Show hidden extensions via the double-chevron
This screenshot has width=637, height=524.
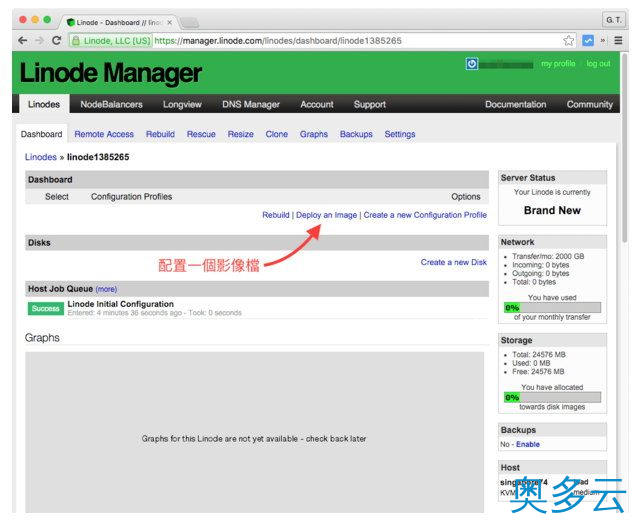[x=603, y=41]
